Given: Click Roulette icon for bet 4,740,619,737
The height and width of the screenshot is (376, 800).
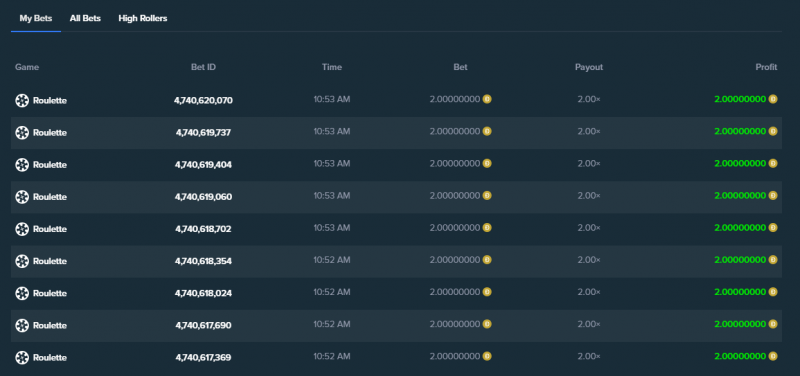Looking at the screenshot, I should (22, 133).
